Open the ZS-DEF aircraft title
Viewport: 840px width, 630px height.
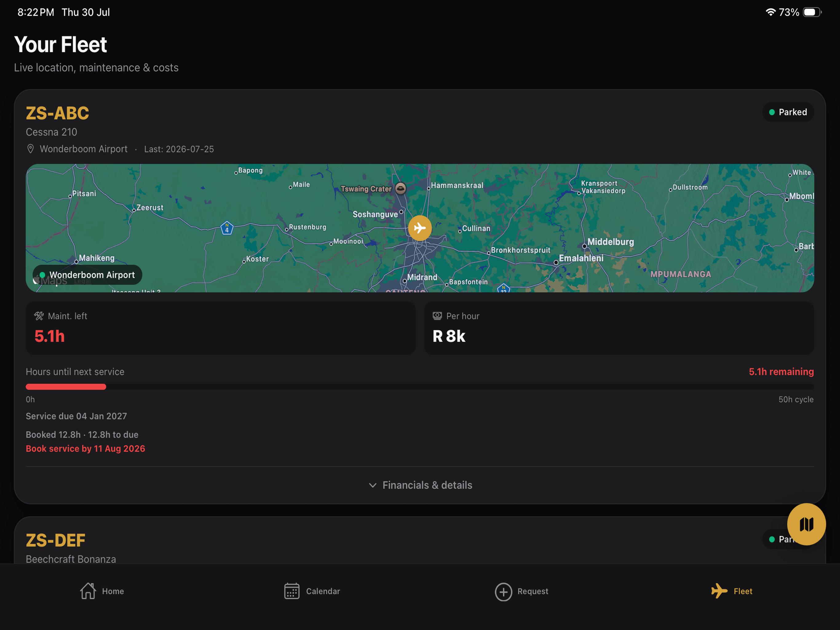[x=55, y=540]
